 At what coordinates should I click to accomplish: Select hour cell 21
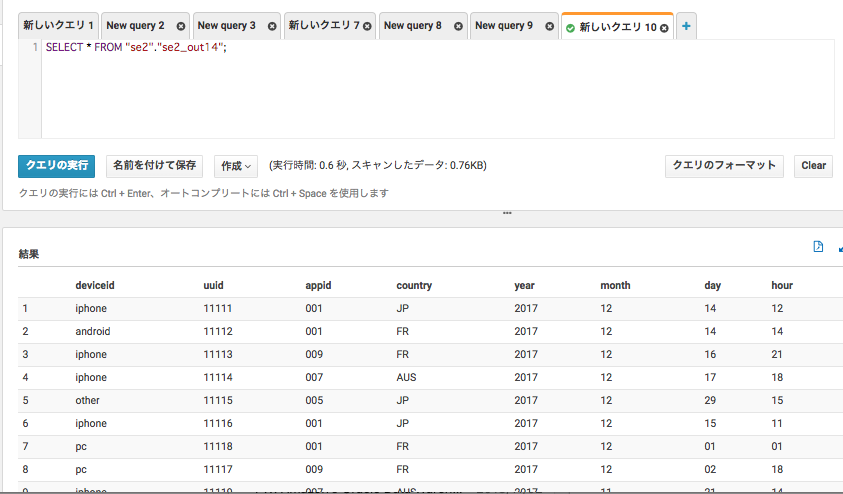pyautogui.click(x=777, y=355)
